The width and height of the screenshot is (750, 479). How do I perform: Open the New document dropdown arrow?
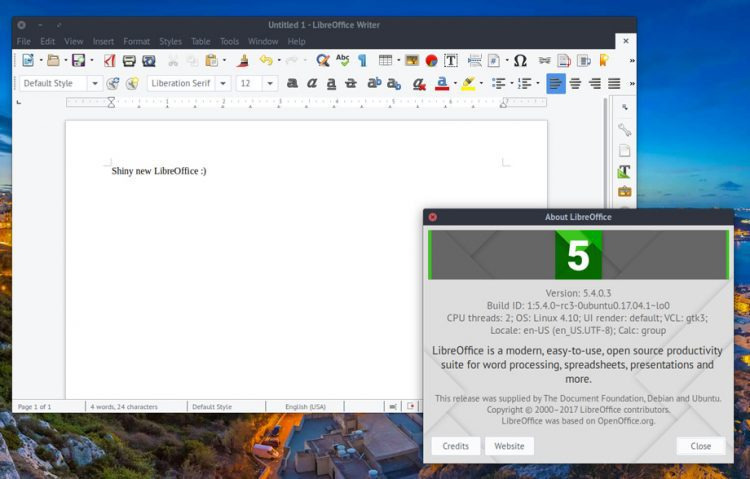[41, 60]
